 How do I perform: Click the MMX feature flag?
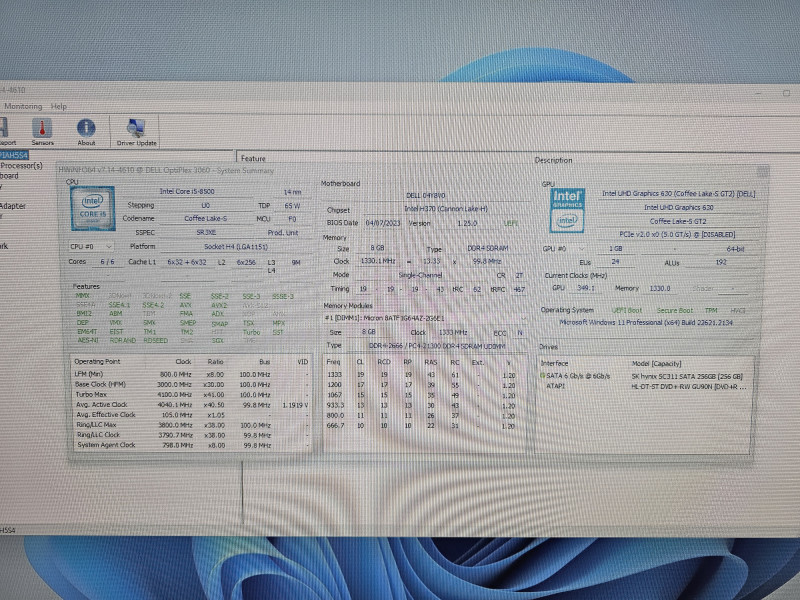click(83, 296)
